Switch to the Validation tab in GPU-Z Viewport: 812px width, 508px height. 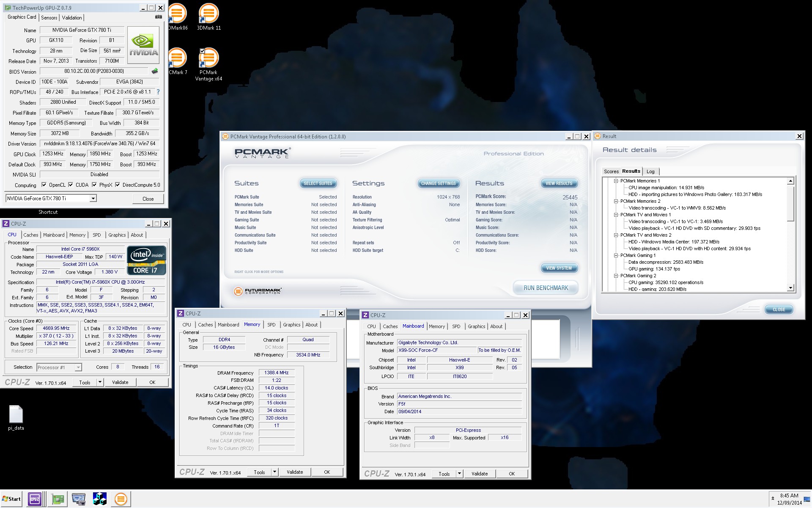[x=72, y=18]
